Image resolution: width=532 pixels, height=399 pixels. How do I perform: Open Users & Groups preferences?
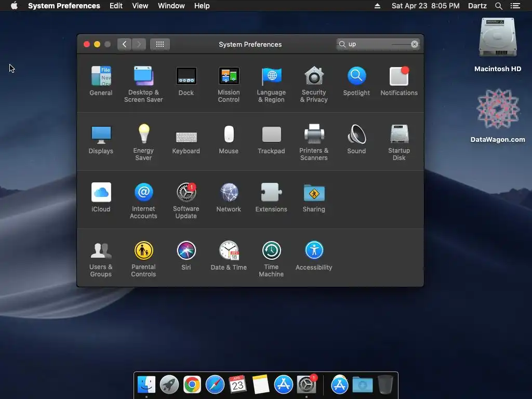[x=101, y=259]
